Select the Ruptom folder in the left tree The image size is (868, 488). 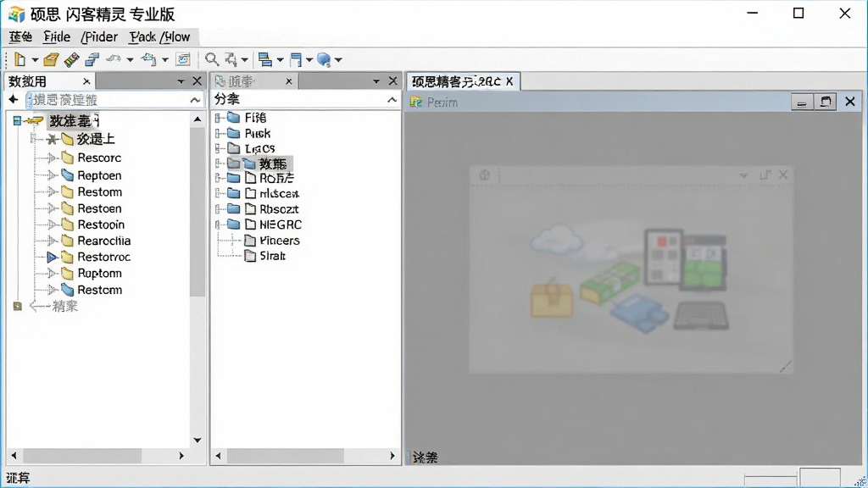coord(100,274)
